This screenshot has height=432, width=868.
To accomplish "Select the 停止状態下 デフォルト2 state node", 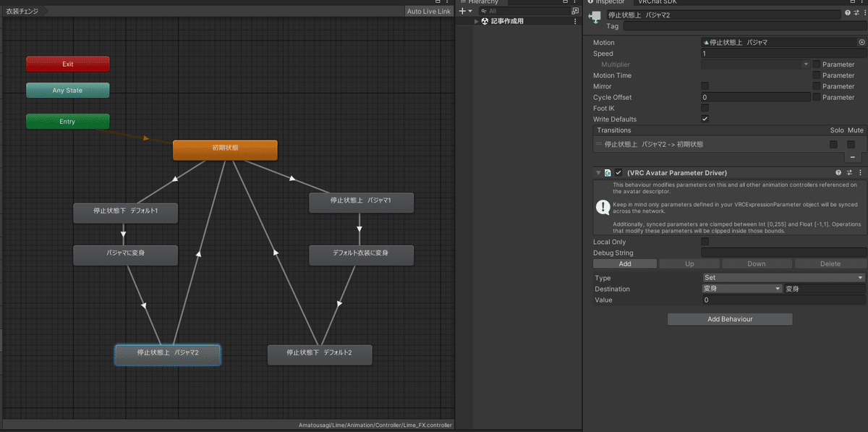I will click(320, 355).
